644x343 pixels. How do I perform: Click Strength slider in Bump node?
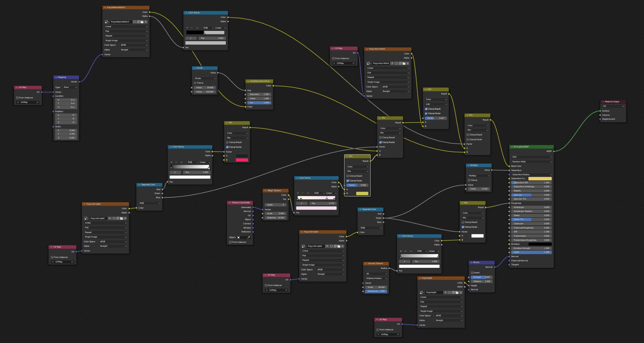pos(481,277)
